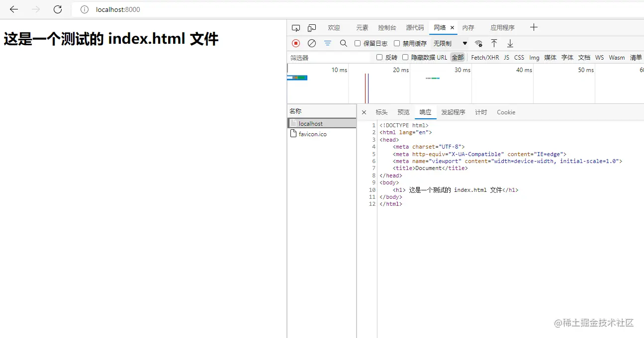
Task: Switch to the 控制台 panel tab
Action: tap(387, 27)
